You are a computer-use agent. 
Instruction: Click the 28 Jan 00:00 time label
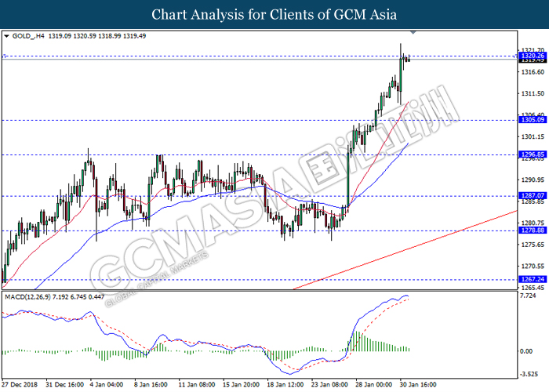click(x=374, y=384)
